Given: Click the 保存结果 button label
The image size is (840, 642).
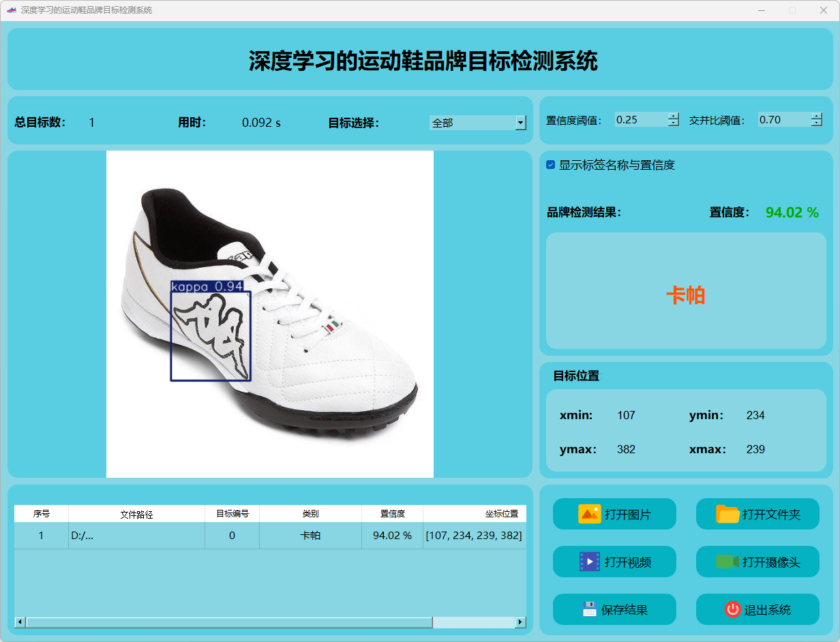Looking at the screenshot, I should point(625,610).
